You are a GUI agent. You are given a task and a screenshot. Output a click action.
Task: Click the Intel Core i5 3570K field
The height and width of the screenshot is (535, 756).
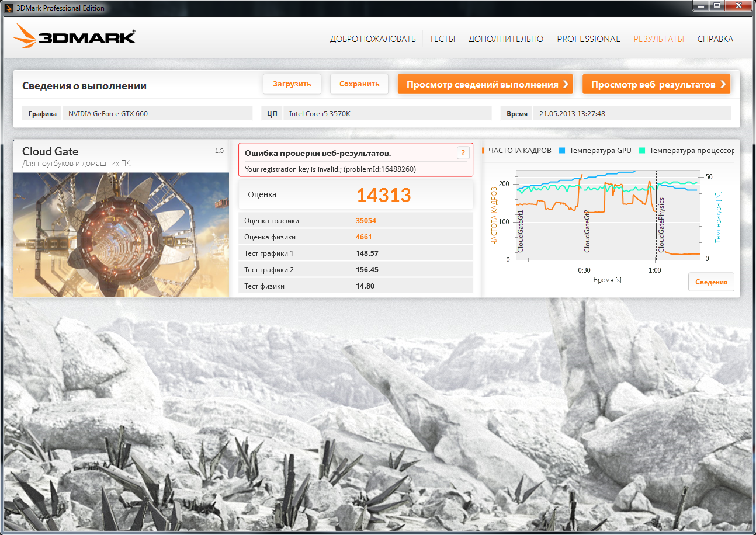coord(387,114)
